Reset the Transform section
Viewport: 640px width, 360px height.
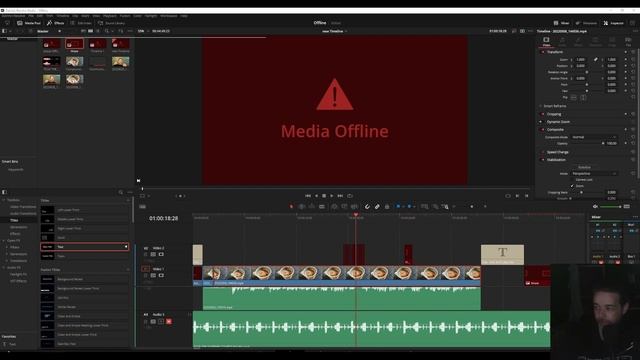(633, 52)
